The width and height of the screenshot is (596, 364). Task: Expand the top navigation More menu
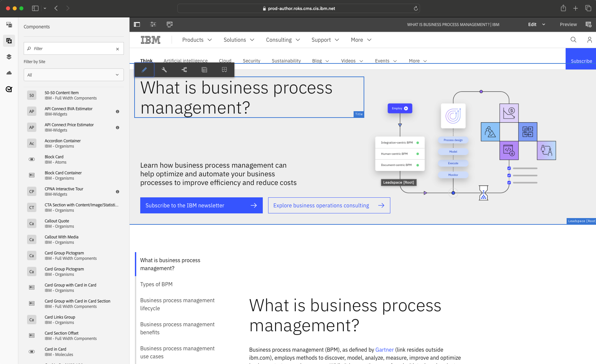(361, 40)
